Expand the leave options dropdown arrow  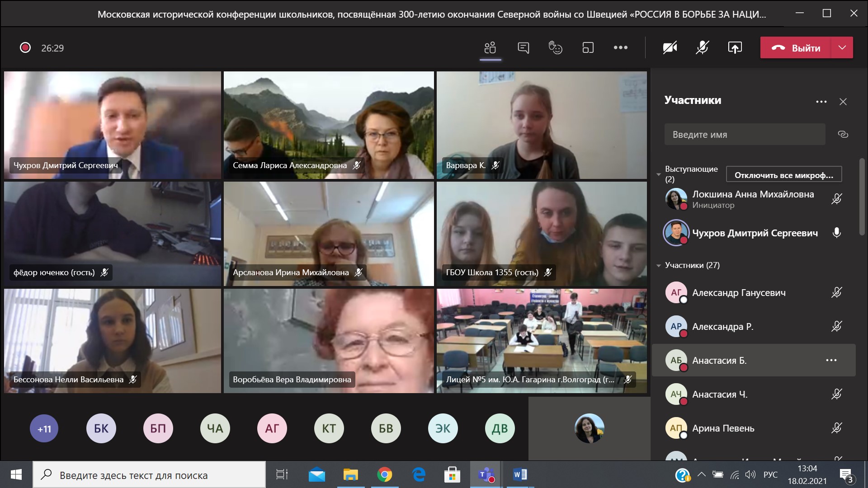coord(842,47)
